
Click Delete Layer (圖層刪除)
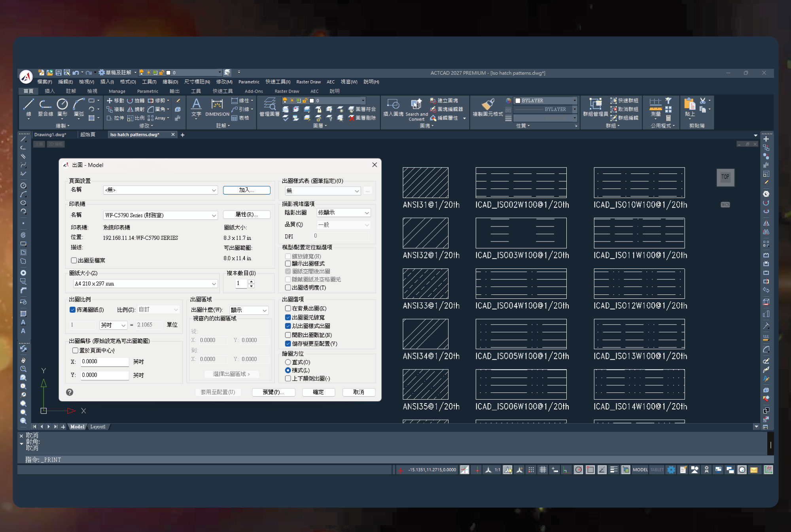(362, 118)
